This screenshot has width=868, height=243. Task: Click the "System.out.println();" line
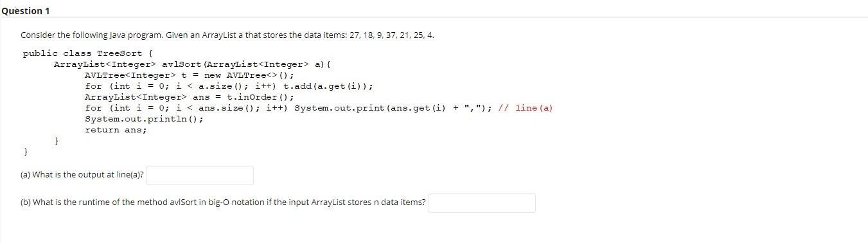pyautogui.click(x=144, y=119)
